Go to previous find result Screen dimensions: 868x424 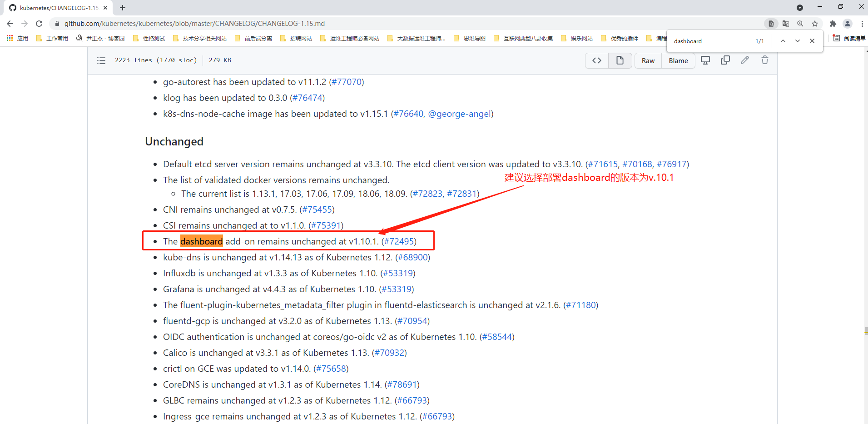pos(783,41)
